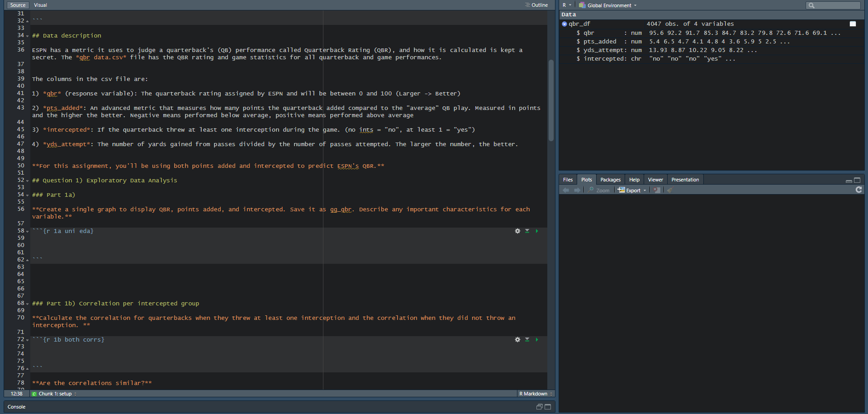This screenshot has width=868, height=414.
Task: Toggle the document Outline panel
Action: (x=537, y=5)
